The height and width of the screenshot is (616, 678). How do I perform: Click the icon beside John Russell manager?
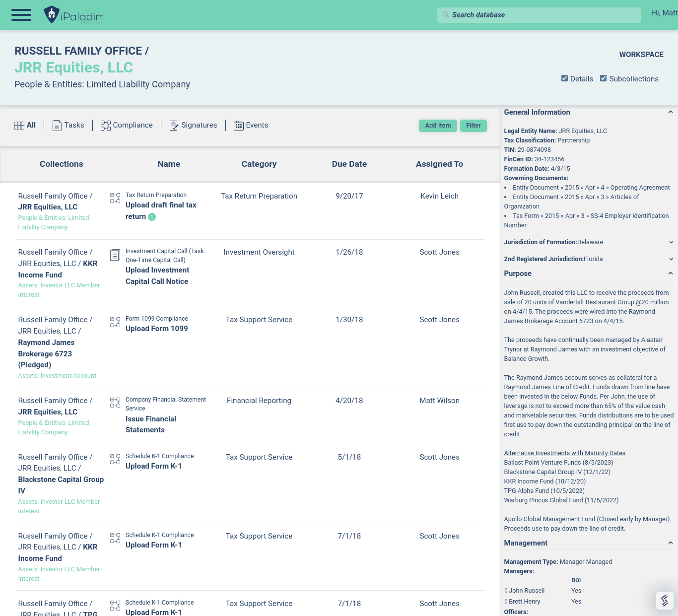pyautogui.click(x=506, y=591)
